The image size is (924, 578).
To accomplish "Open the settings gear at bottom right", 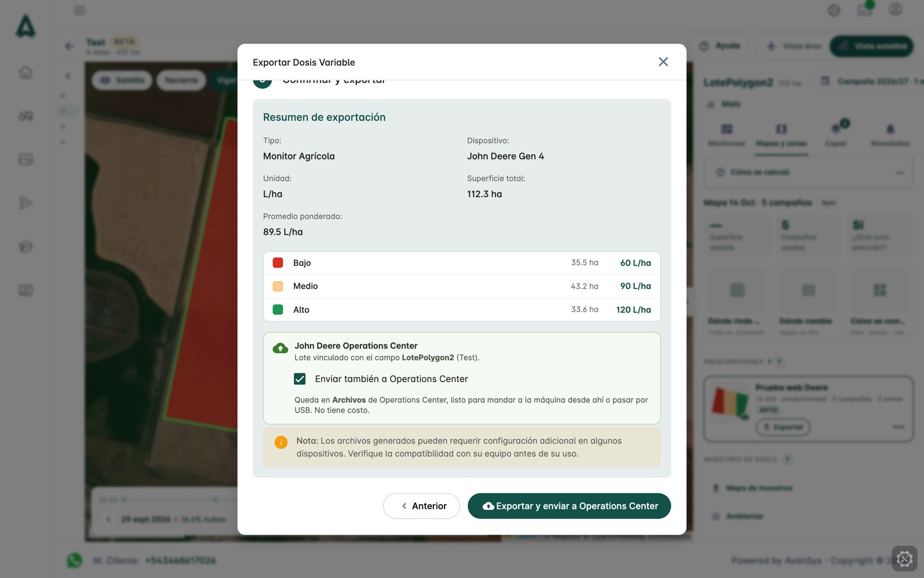I will tap(904, 558).
